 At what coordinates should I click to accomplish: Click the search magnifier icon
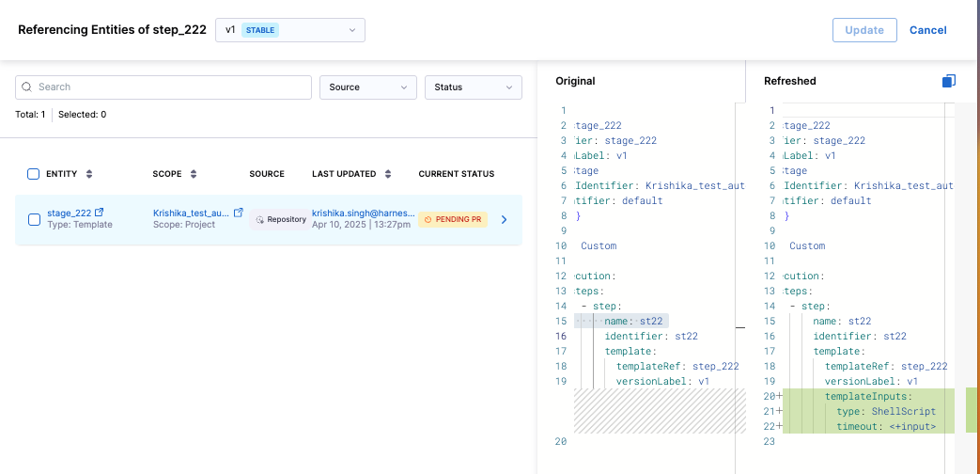click(27, 87)
